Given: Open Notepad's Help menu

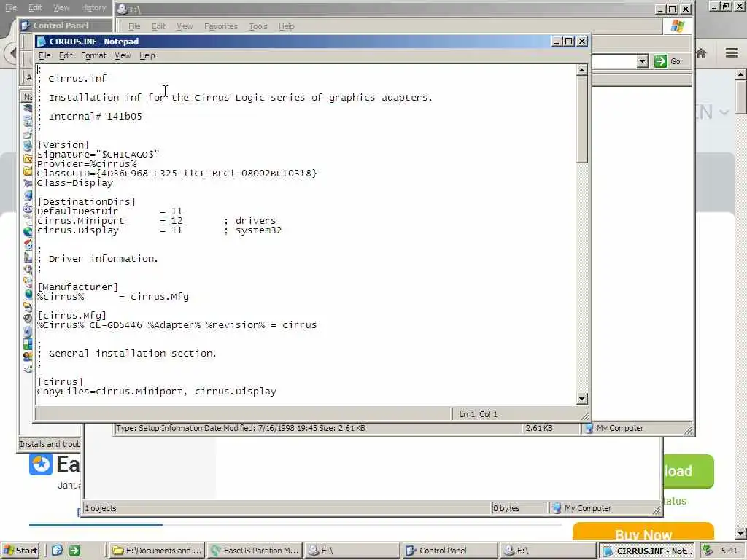Looking at the screenshot, I should (x=147, y=55).
